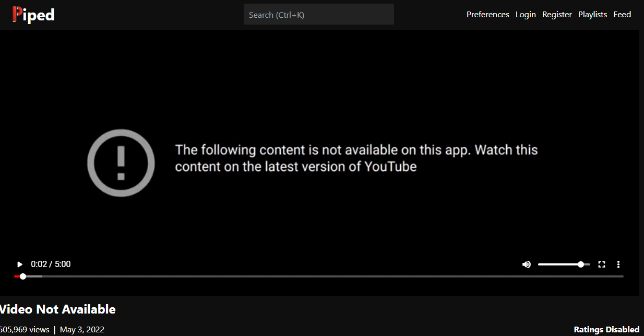Open Playlists from the top navigation
Screen dimensions: 644x336
pos(592,15)
